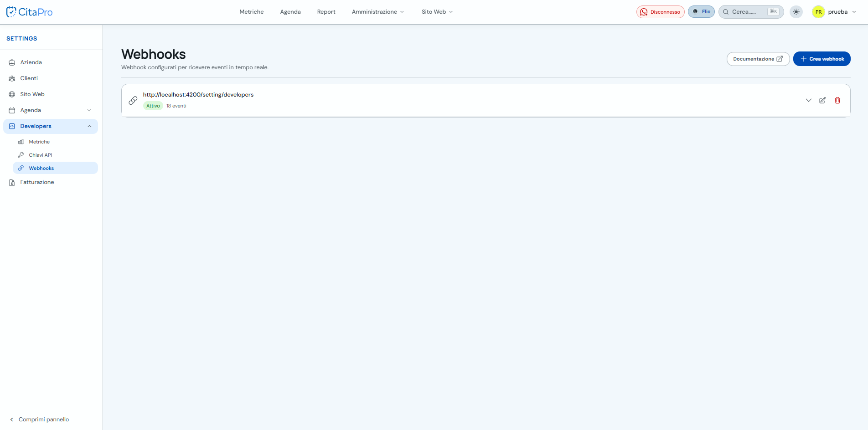Click the Documentazione external-link icon
Image resolution: width=868 pixels, height=430 pixels.
coord(780,59)
